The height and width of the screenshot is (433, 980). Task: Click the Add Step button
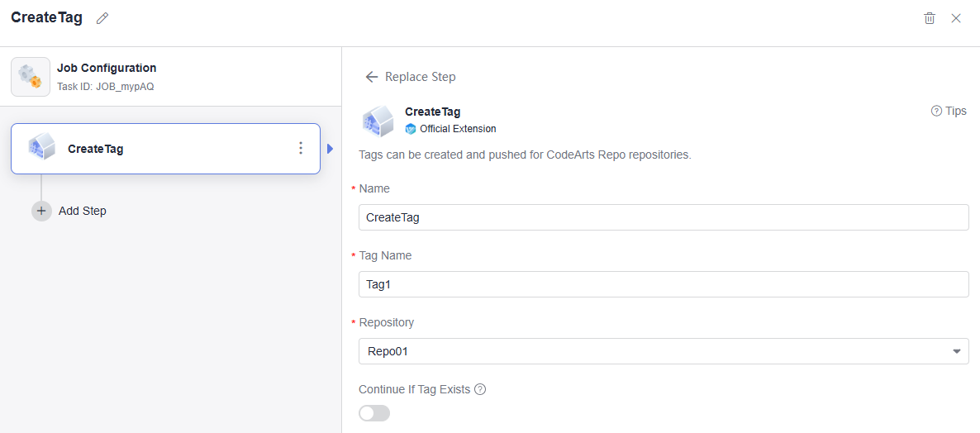tap(82, 211)
